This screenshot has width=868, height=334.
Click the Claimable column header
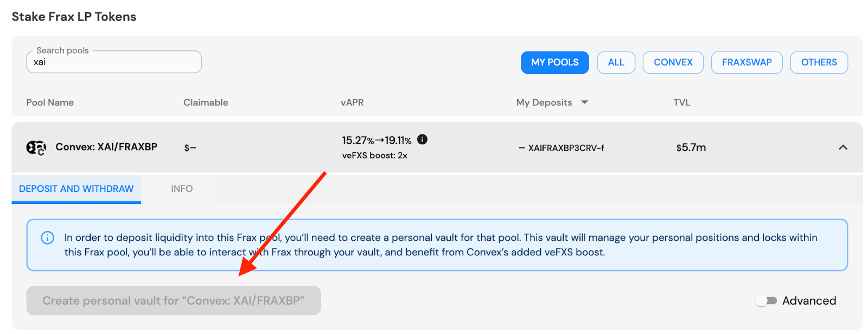pos(206,102)
